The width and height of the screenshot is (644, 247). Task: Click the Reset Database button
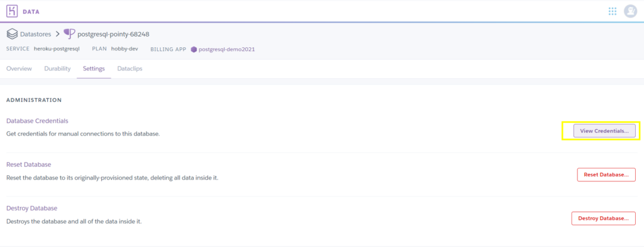[606, 175]
